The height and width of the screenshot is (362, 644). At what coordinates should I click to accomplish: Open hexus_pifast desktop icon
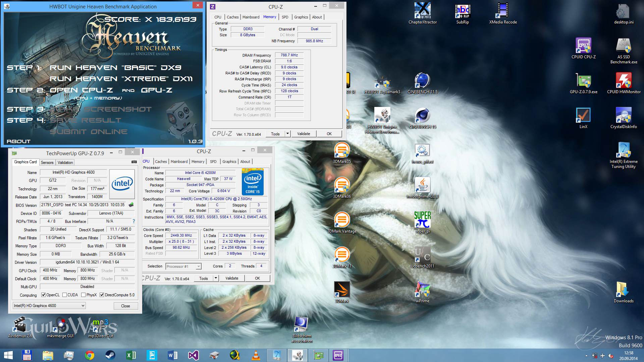(x=422, y=153)
